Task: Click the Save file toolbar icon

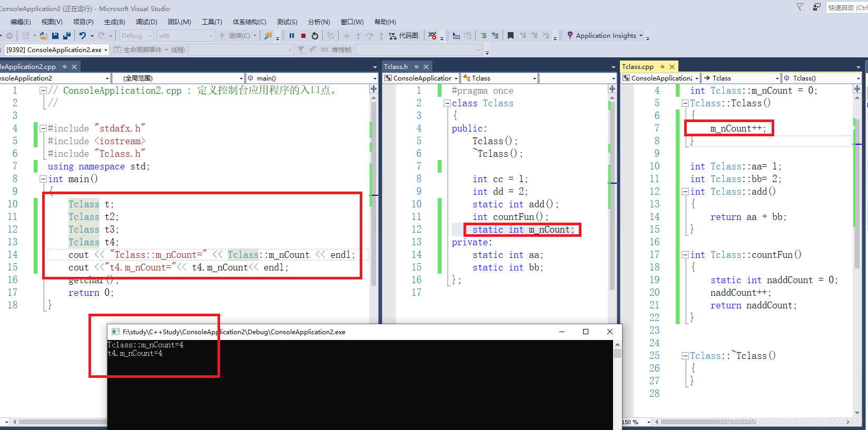Action: [55, 36]
